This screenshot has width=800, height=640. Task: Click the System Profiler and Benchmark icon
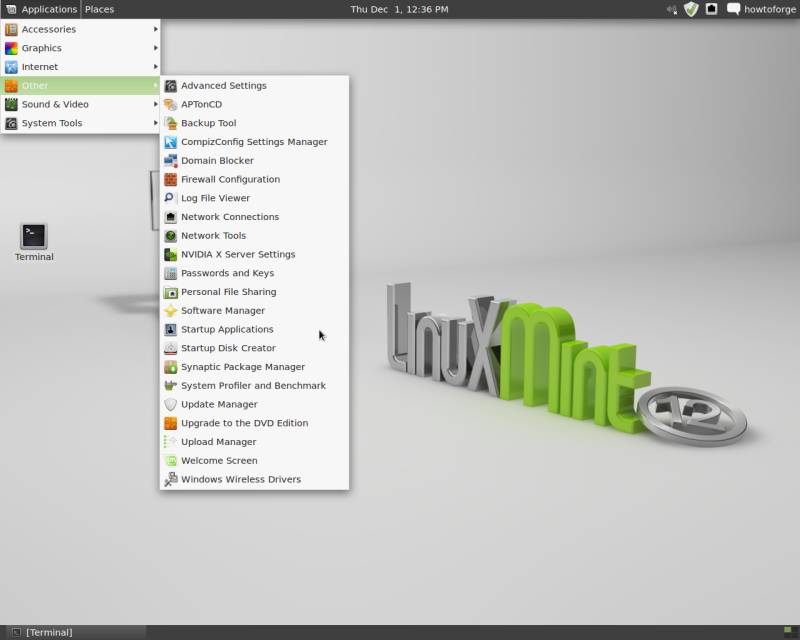(170, 386)
